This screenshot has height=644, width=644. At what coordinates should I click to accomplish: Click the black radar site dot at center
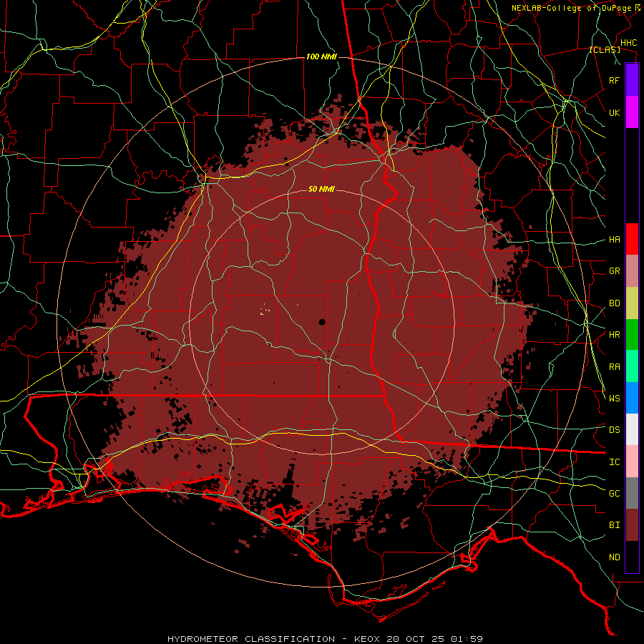point(322,322)
